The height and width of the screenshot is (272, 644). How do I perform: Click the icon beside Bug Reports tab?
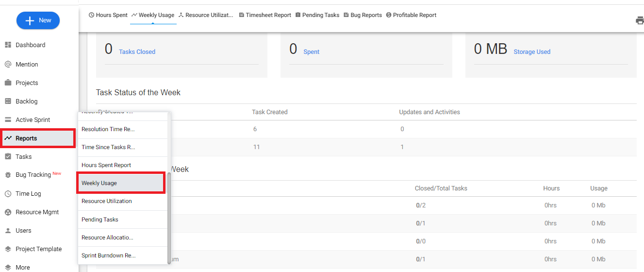click(x=346, y=15)
